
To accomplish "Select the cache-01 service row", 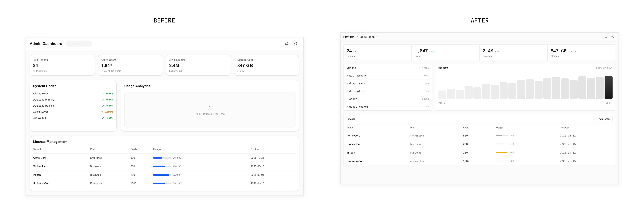I will click(x=387, y=99).
